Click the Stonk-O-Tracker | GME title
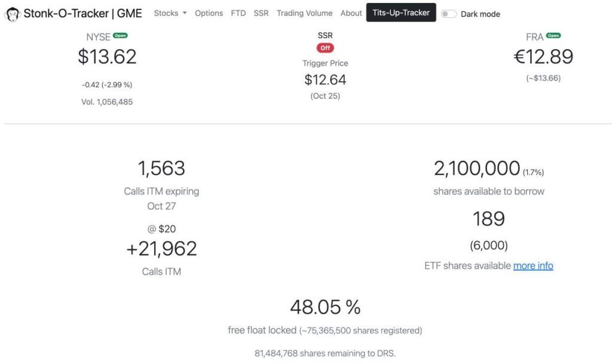This screenshot has width=612, height=364. [82, 13]
